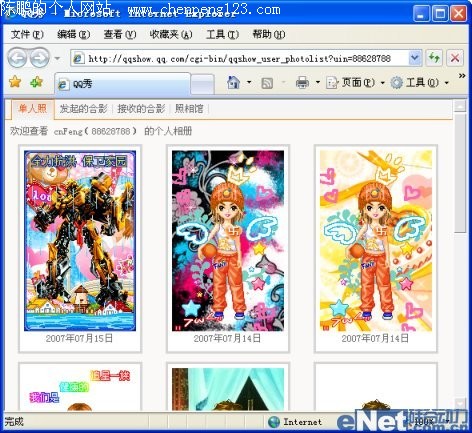The height and width of the screenshot is (433, 472).
Task: Click the date 2007年07月15日 caption
Action: [x=79, y=339]
